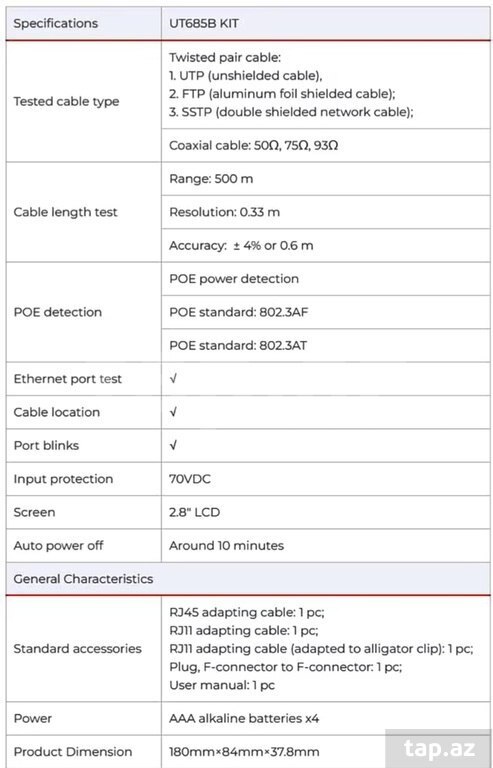Click the General Characteristics section header
The width and height of the screenshot is (493, 768).
pyautogui.click(x=248, y=579)
